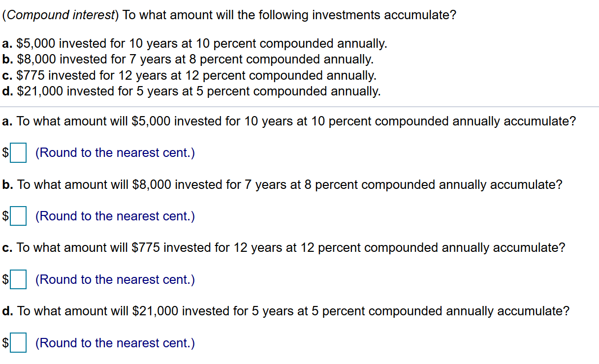Select the dollar sign next to part a's box
Image resolution: width=599 pixels, height=364 pixels.
5,153
